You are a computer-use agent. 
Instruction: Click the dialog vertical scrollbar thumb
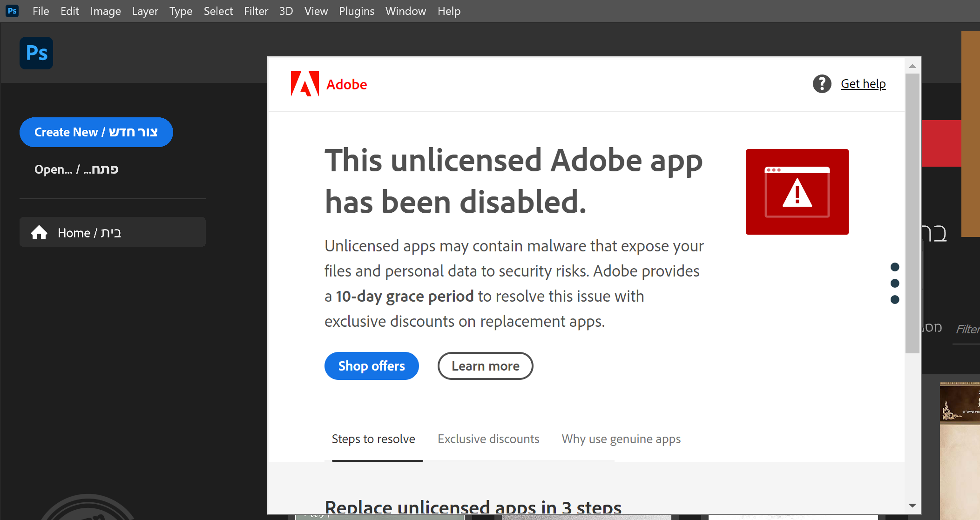[912, 213]
